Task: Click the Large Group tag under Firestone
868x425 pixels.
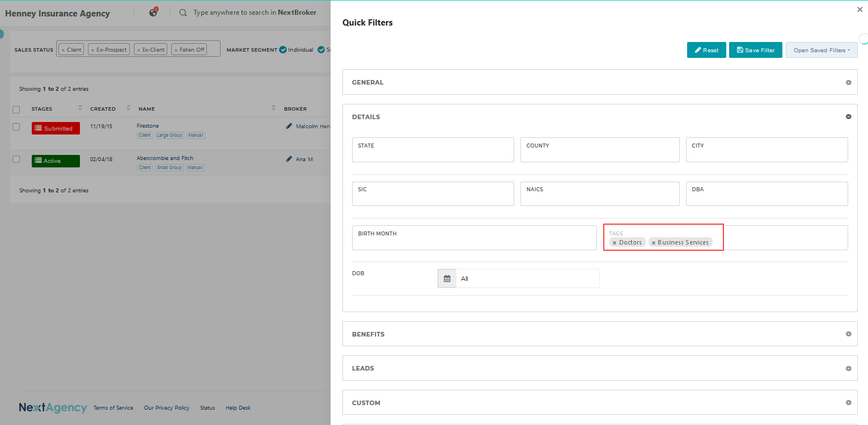Action: [x=170, y=136]
